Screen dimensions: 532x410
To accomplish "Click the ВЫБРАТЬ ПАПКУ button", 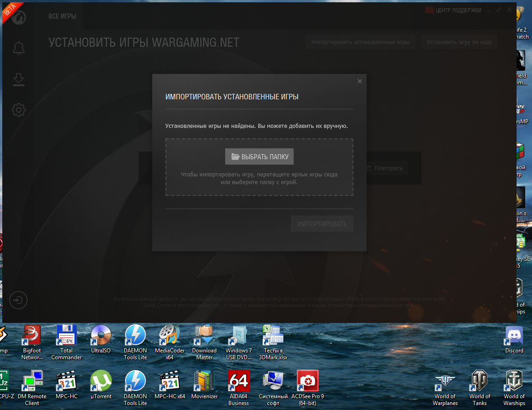I will click(260, 156).
